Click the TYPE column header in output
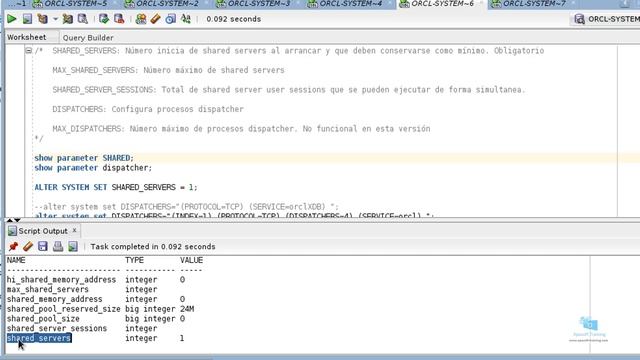640x360 pixels. [x=134, y=260]
